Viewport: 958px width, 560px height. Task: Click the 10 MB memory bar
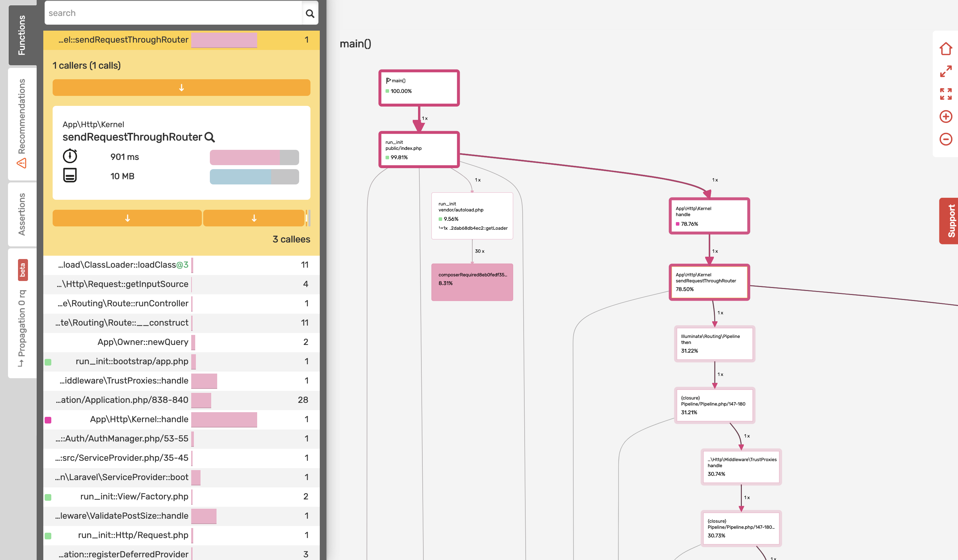tap(254, 177)
